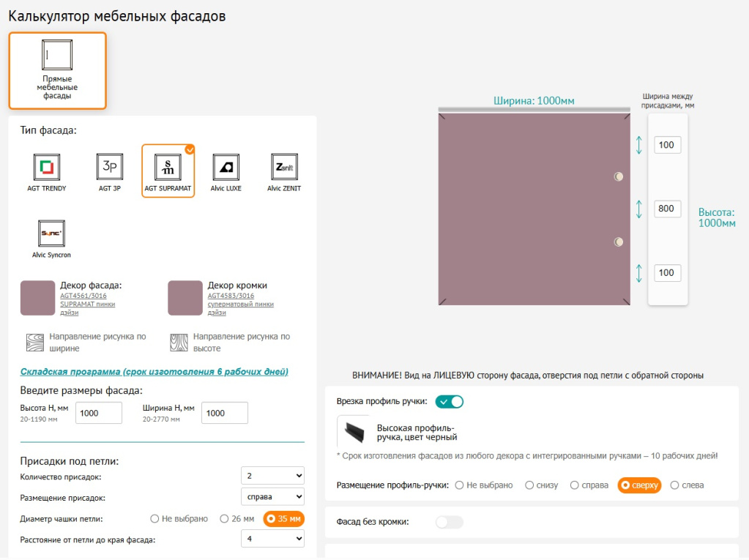The height and width of the screenshot is (560, 749).
Task: Open the 'Прямые мебельные фасады' tab
Action: [57, 71]
